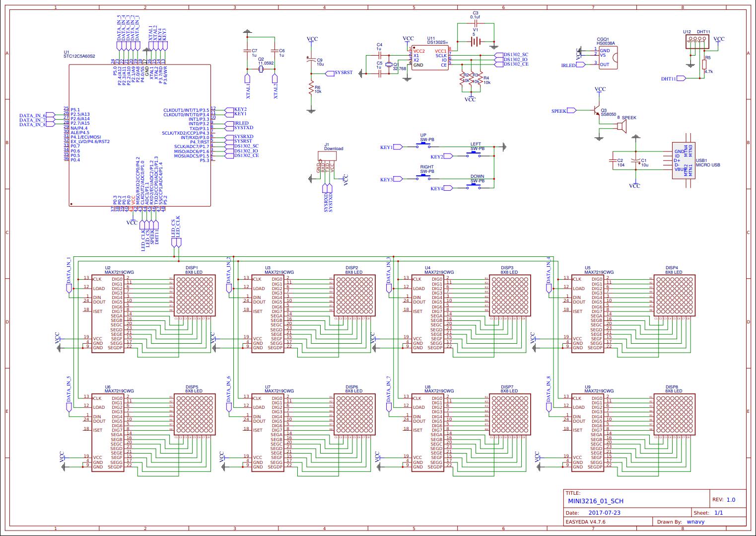756x536 pixels.
Task: Select resistor R5 4.7k
Action: [704, 65]
